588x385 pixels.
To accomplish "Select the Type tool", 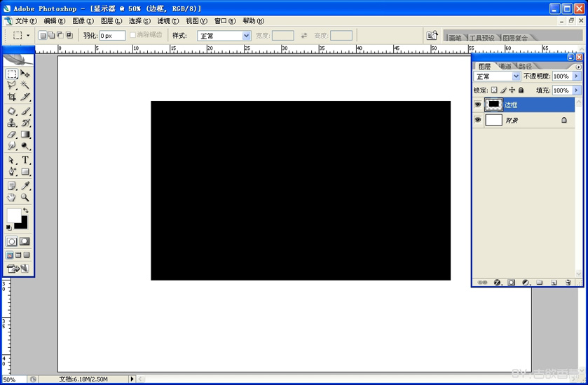I will tap(25, 160).
